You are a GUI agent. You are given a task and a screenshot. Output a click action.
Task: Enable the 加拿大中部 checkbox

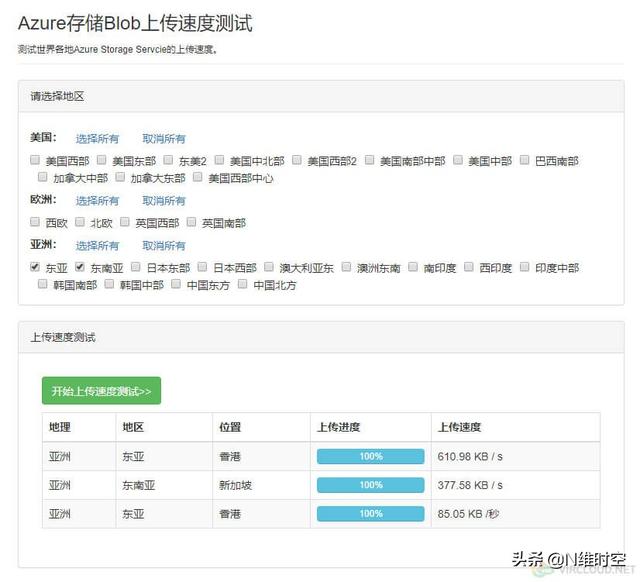[x=42, y=177]
